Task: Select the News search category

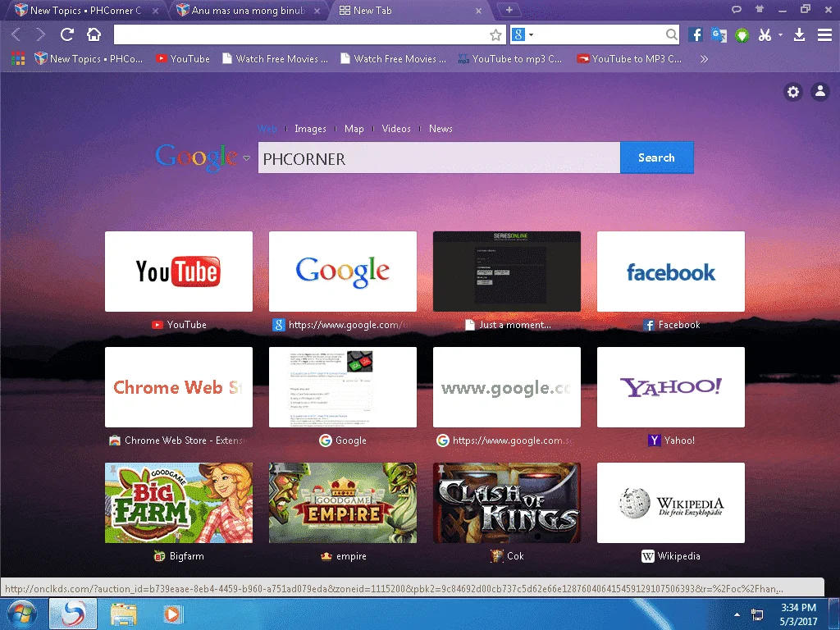Action: pos(441,129)
